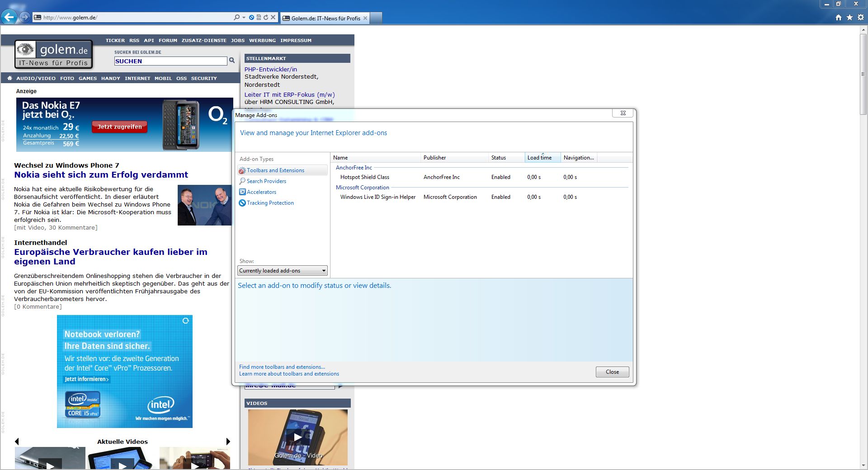This screenshot has width=868, height=470.
Task: Open the Tools gear menu
Action: pos(860,18)
